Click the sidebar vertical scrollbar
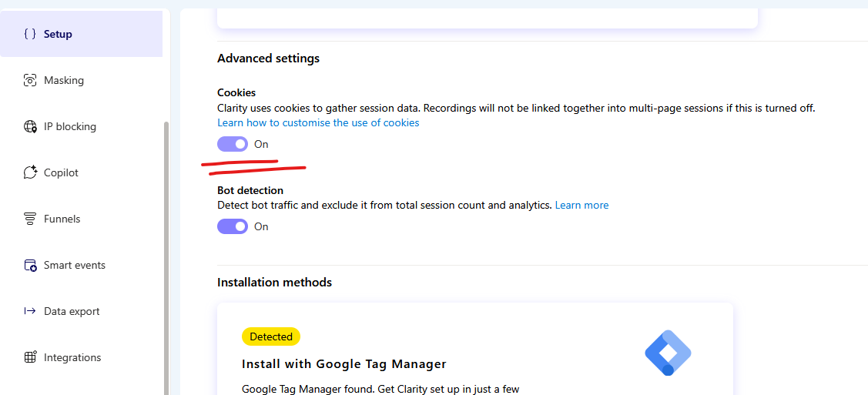 (166, 259)
